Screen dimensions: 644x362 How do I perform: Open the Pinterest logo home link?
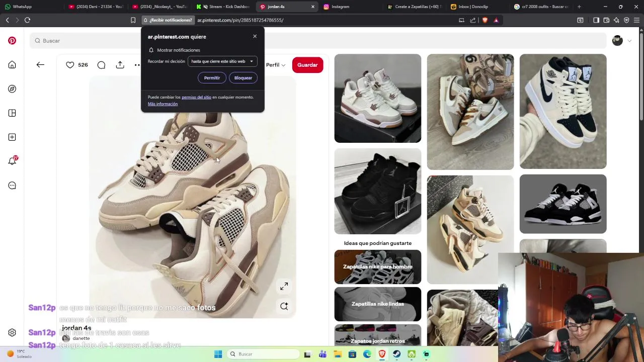12,41
